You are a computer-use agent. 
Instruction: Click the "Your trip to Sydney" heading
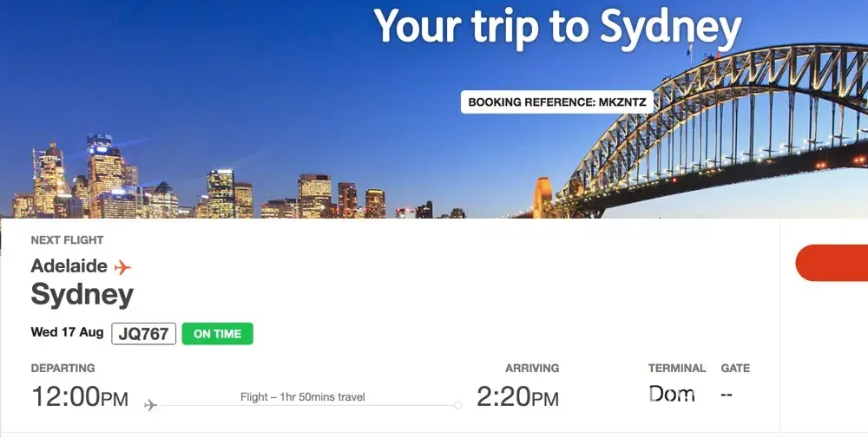click(557, 28)
